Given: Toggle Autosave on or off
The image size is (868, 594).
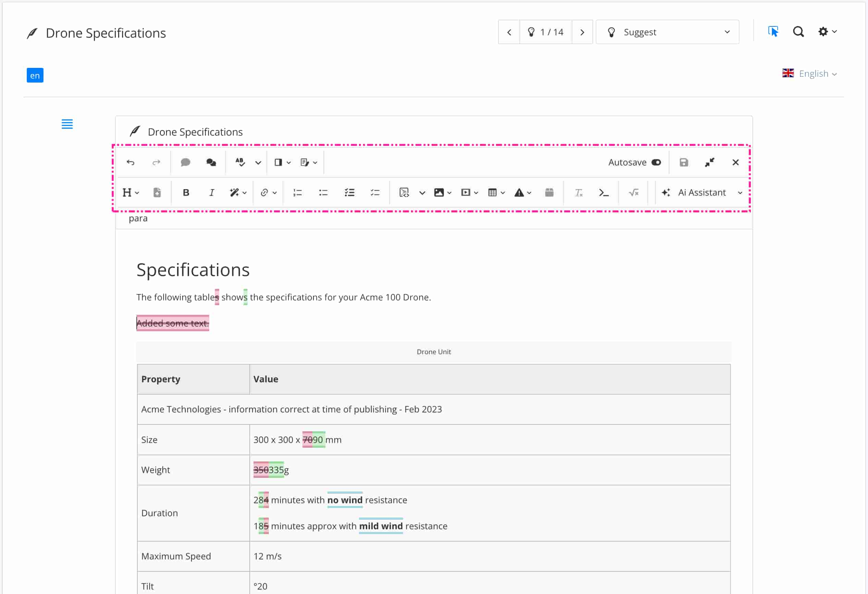Looking at the screenshot, I should 657,162.
